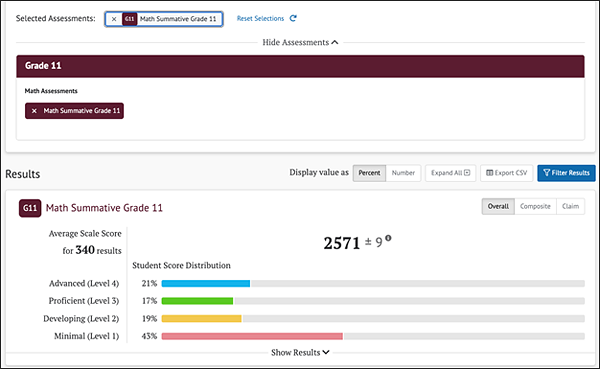This screenshot has height=369, width=600.
Task: Remove Math Summative Grade 11 from selected assessments
Action: pos(114,19)
